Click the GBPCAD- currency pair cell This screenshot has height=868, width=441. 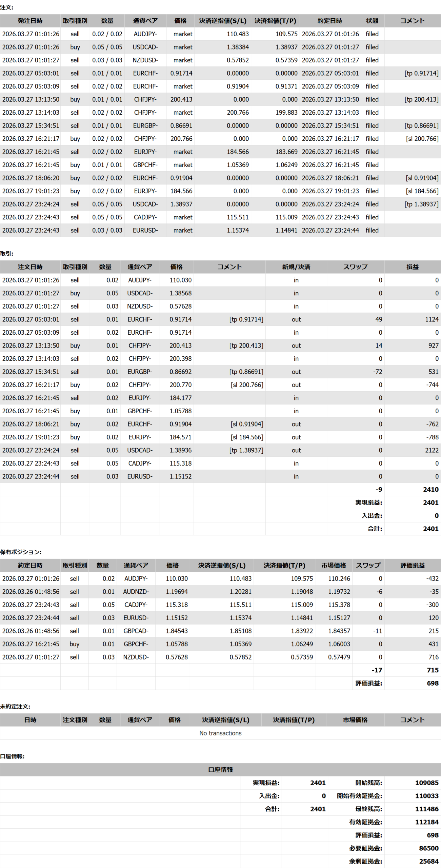click(x=136, y=631)
